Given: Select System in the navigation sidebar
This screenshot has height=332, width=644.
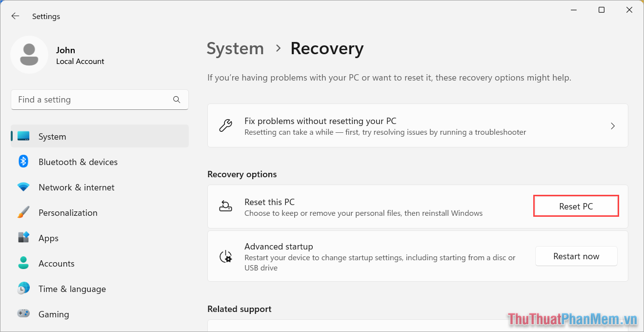Looking at the screenshot, I should [x=51, y=136].
